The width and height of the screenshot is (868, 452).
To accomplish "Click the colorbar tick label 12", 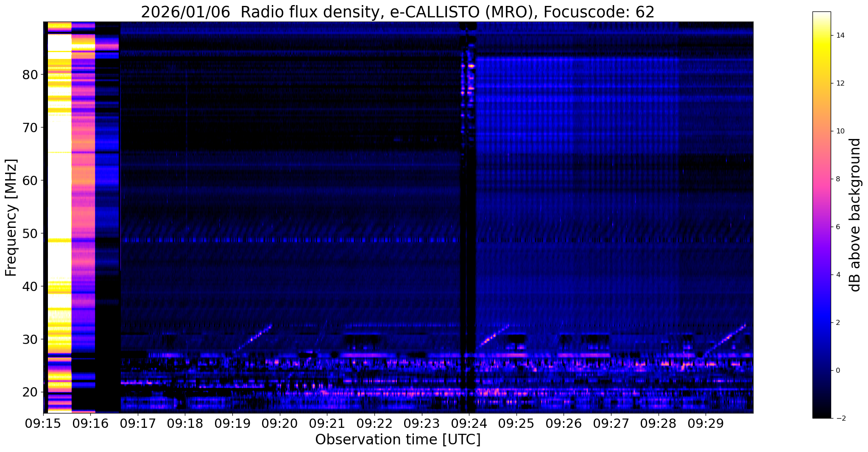I will (840, 83).
